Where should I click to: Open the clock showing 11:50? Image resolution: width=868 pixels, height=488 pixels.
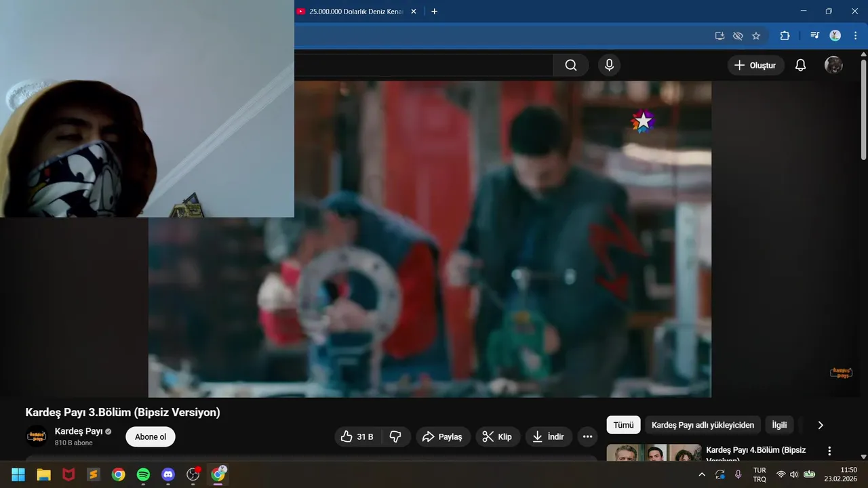(841, 474)
